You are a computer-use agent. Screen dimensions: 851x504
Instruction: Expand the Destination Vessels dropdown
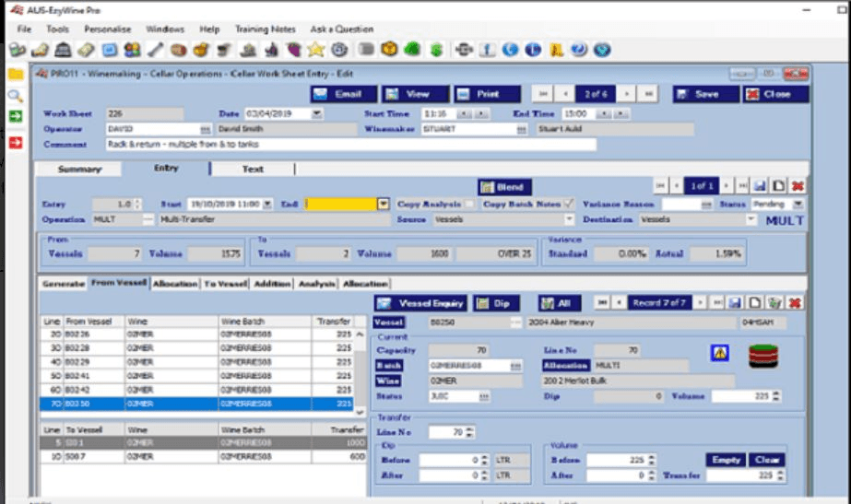(x=751, y=219)
